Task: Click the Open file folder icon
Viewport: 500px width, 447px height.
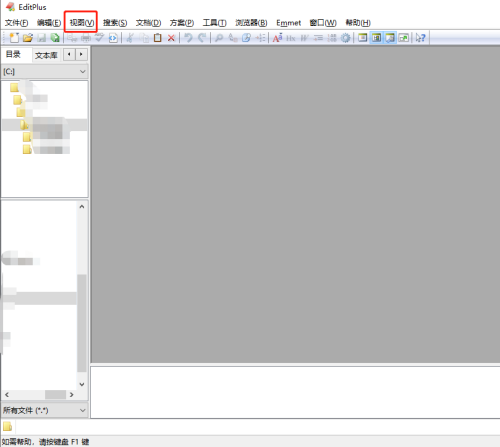Action: coord(28,38)
